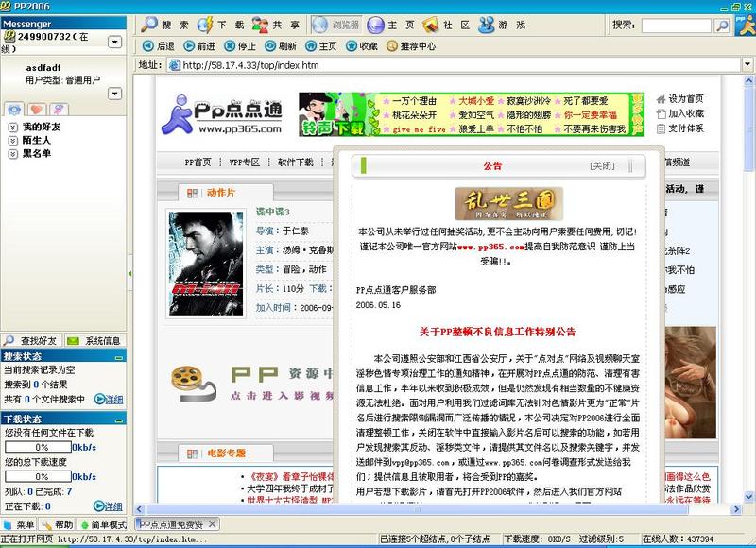756x548 pixels.
Task: Expand the 黑名单 blacklist group
Action: click(x=13, y=154)
